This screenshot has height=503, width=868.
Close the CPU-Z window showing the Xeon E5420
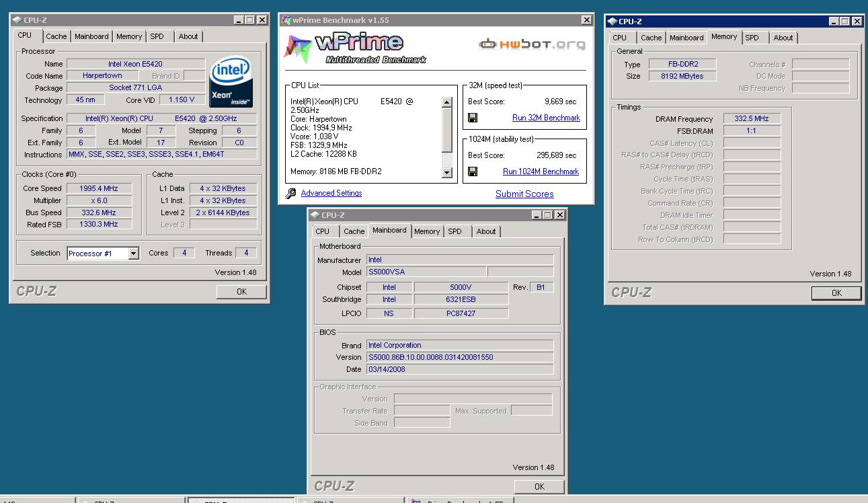click(262, 20)
